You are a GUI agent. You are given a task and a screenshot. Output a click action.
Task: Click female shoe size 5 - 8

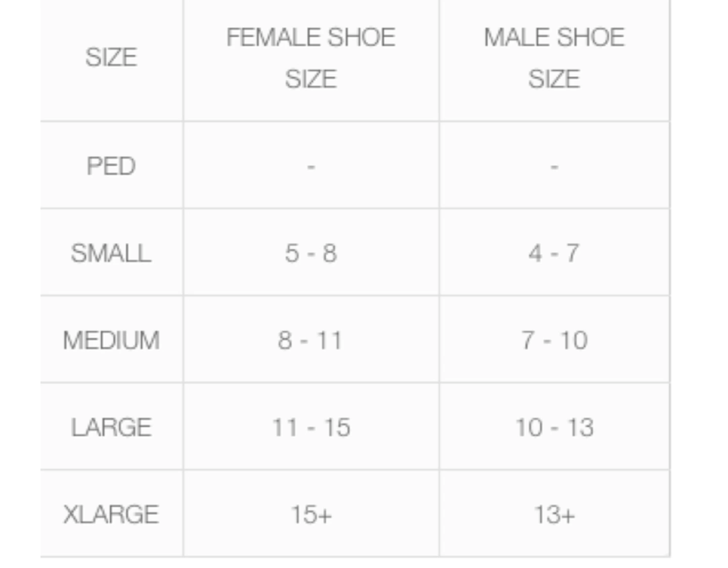(311, 253)
